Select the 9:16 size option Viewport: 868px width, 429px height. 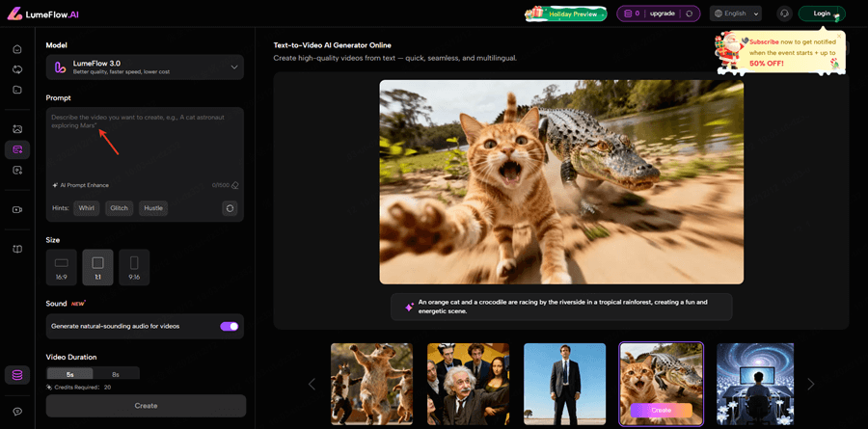pyautogui.click(x=134, y=267)
